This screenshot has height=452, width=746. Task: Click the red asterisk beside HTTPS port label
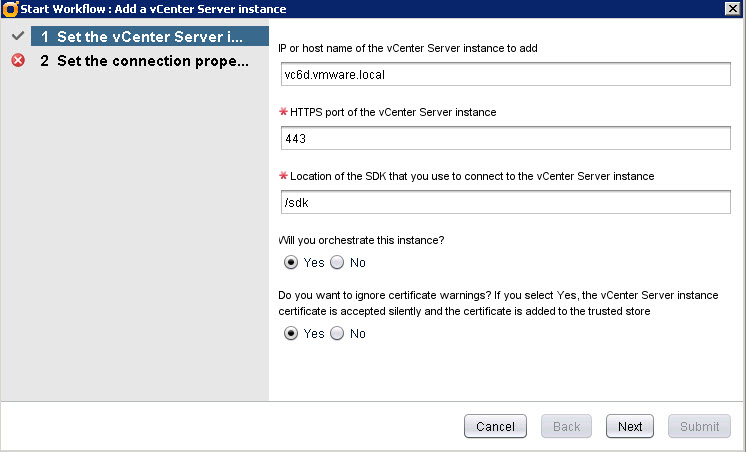tap(282, 113)
